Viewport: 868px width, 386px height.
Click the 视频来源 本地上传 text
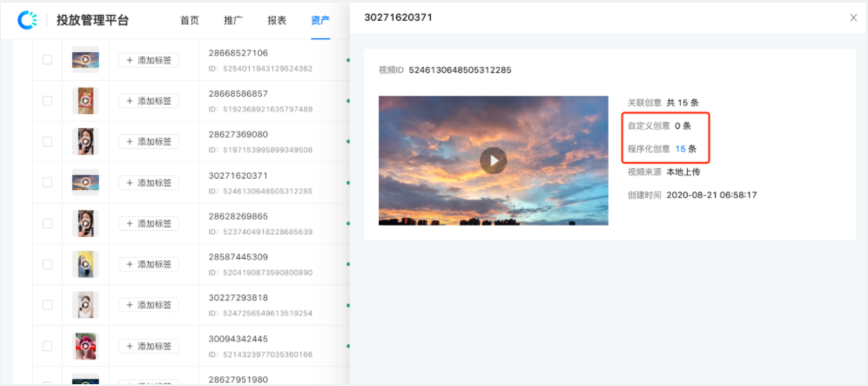(663, 173)
